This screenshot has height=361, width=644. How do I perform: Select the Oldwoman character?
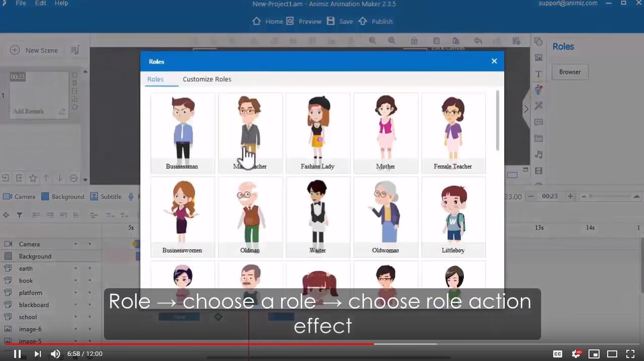pyautogui.click(x=385, y=217)
